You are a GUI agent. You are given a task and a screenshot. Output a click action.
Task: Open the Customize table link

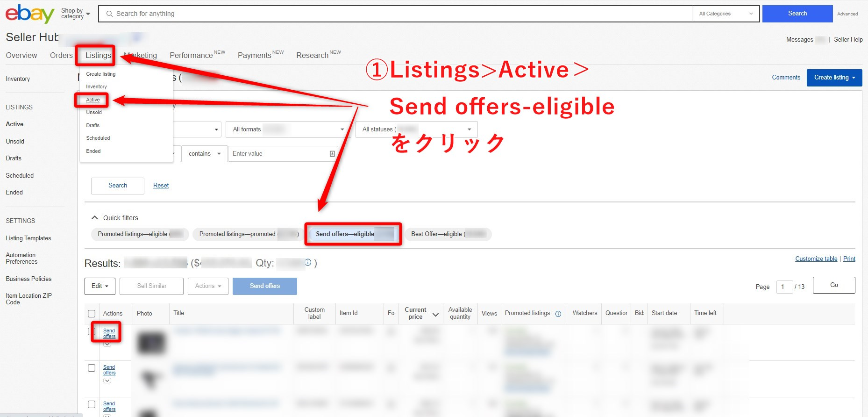[x=816, y=259]
